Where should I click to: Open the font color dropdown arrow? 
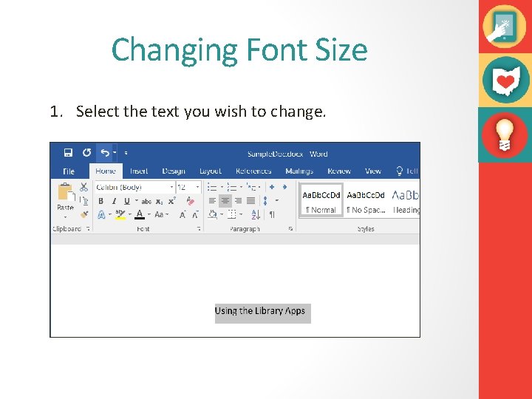pos(149,214)
